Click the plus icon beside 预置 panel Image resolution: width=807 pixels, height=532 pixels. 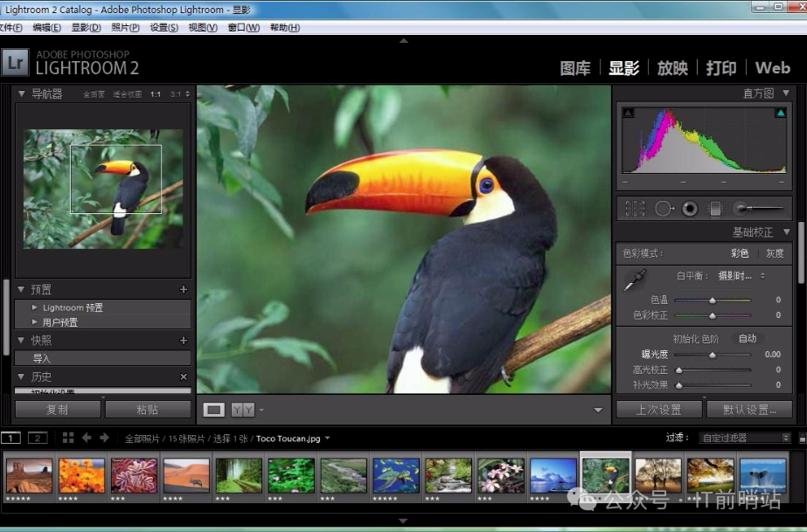tap(184, 289)
